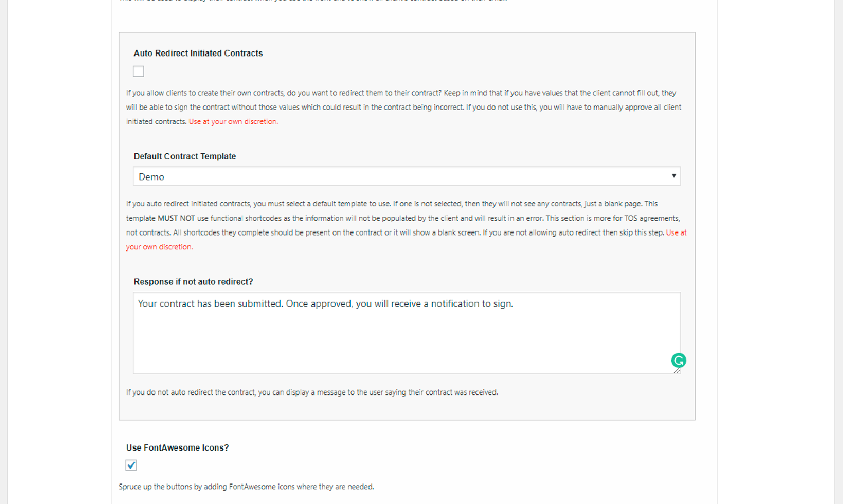Viewport: 843px width, 504px height.
Task: Open the Default Contract Template dropdown
Action: click(x=407, y=176)
